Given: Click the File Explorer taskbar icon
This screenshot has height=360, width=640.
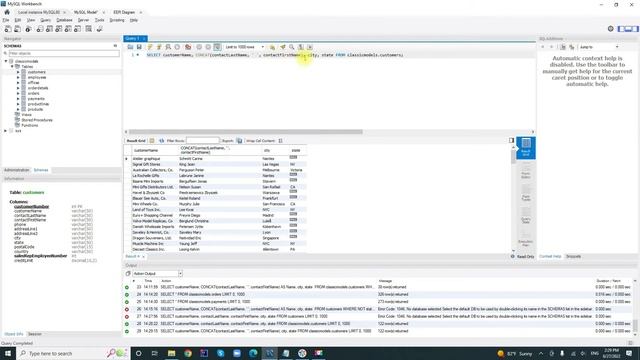Looking at the screenshot, I should click(171, 353).
